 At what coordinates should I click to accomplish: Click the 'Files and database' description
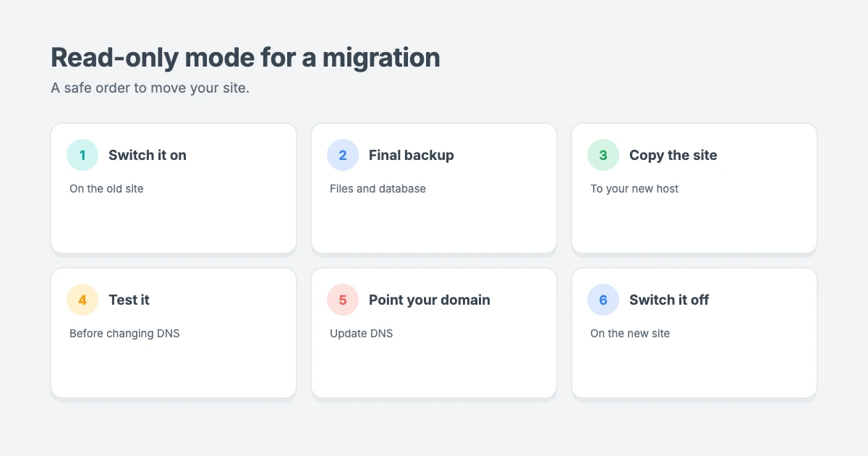[x=378, y=188]
